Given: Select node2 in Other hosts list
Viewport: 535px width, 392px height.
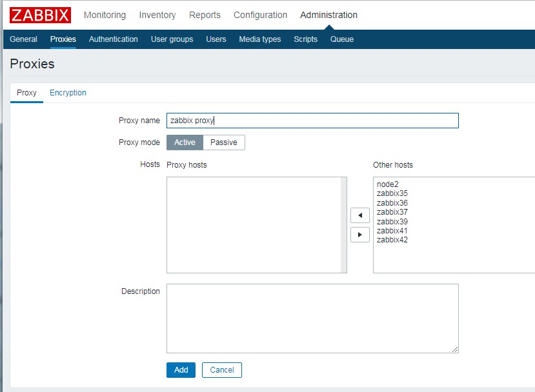Looking at the screenshot, I should point(387,184).
